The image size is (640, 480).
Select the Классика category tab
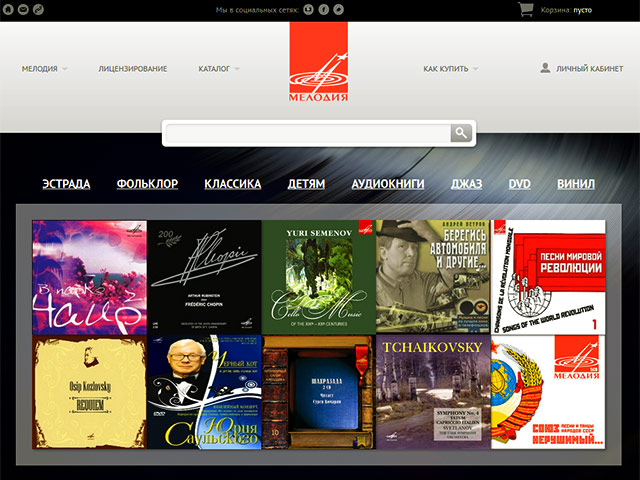(x=233, y=184)
